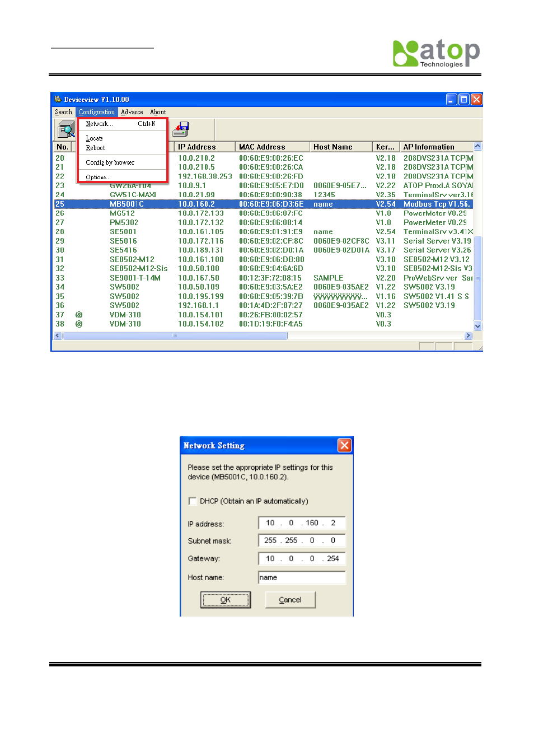Open the Configuration menu
The height and width of the screenshot is (756, 534).
[x=96, y=112]
